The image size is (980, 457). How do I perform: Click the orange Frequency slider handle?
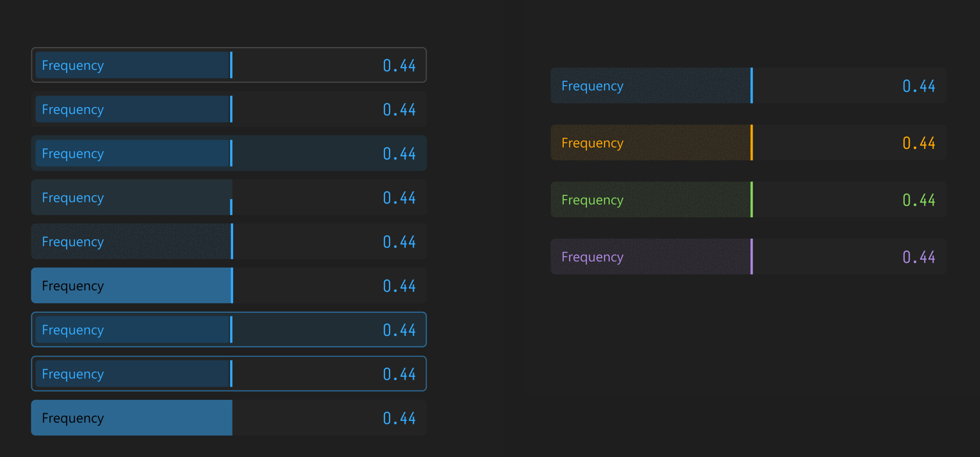tap(751, 142)
